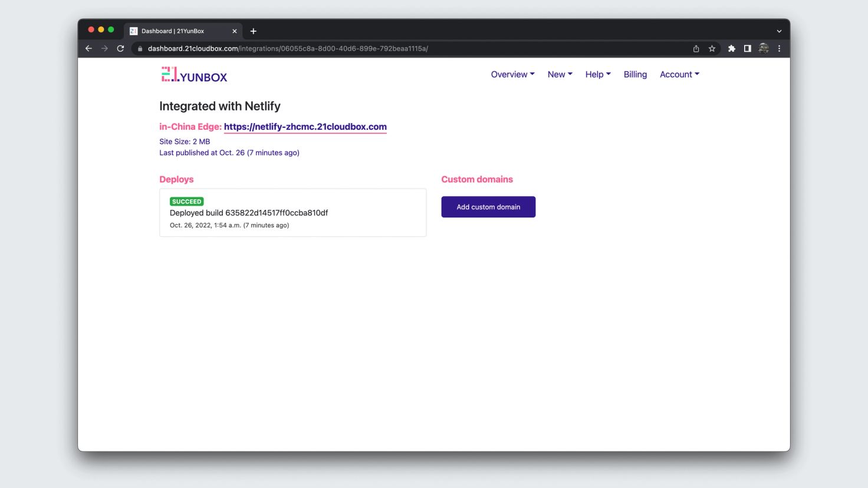Select the Dashboard | 21YunBox tab

tap(183, 31)
